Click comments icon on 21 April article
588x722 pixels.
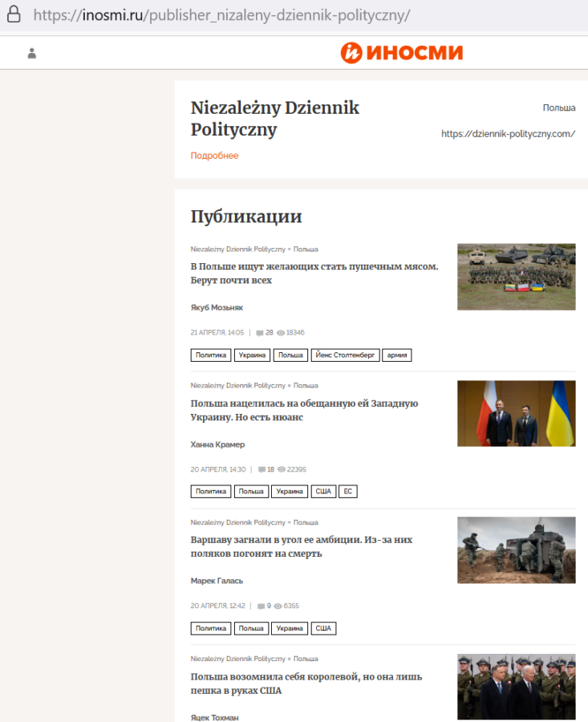pos(259,332)
